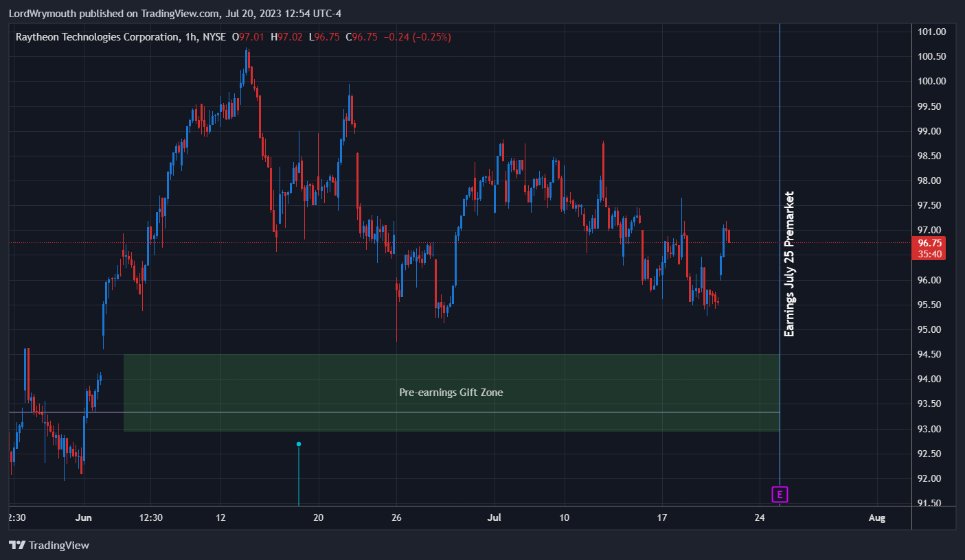Click the −0.24 (−0.25%) change value
Viewport: 965px width, 560px height.
click(417, 37)
